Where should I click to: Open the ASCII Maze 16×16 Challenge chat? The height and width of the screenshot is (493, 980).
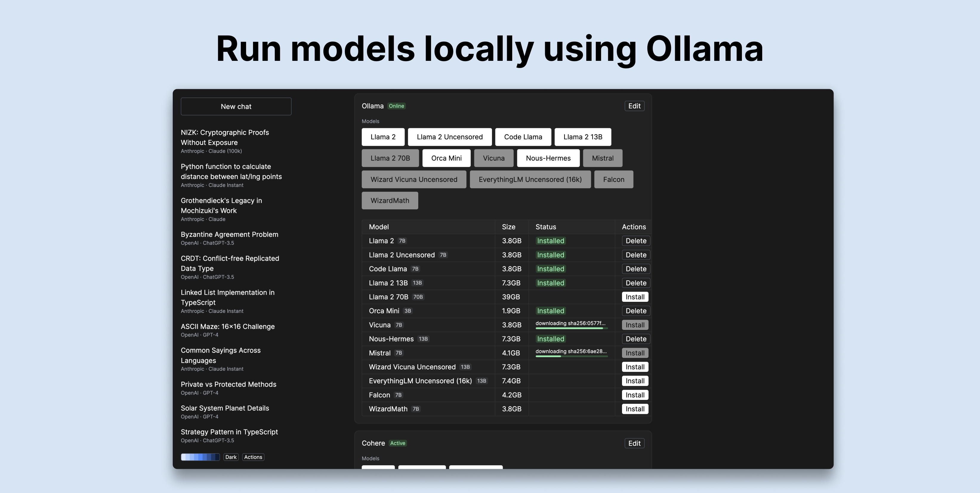point(228,327)
